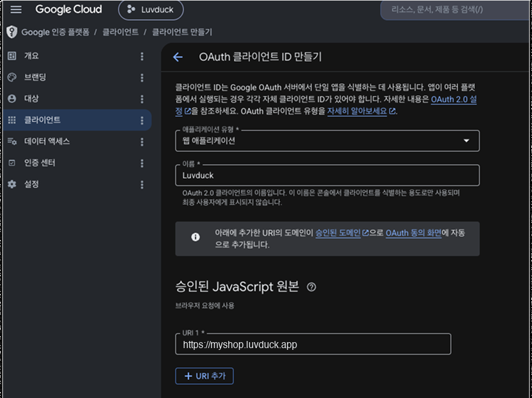The height and width of the screenshot is (398, 532).
Task: Select 클라이언트 in the sidebar
Action: pyautogui.click(x=77, y=120)
